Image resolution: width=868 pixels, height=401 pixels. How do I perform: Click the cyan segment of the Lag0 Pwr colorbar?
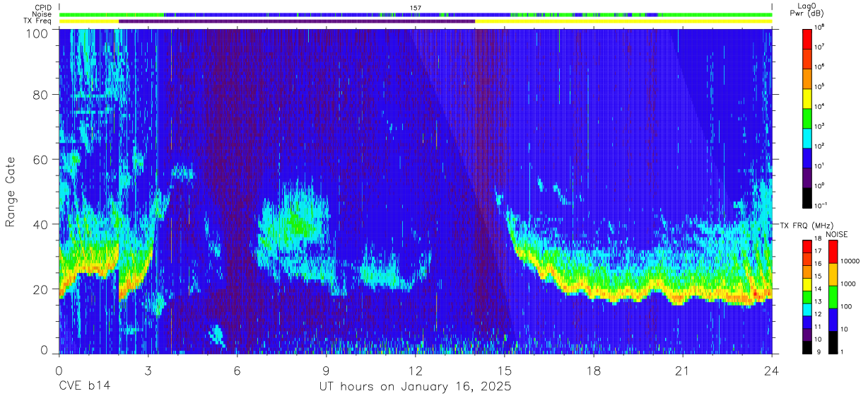807,137
